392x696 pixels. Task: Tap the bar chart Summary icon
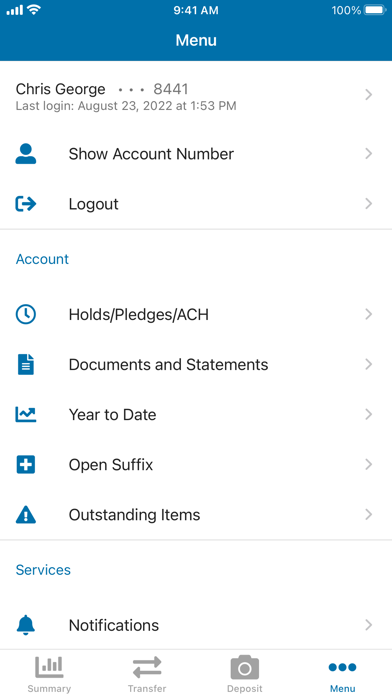[x=49, y=666]
